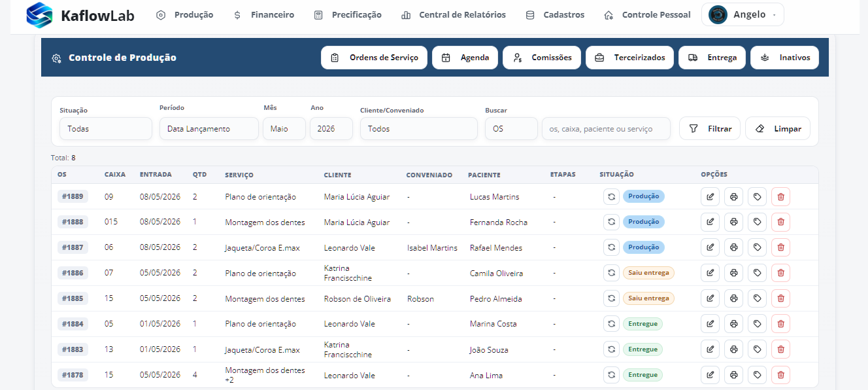Click order number #1878

click(73, 375)
